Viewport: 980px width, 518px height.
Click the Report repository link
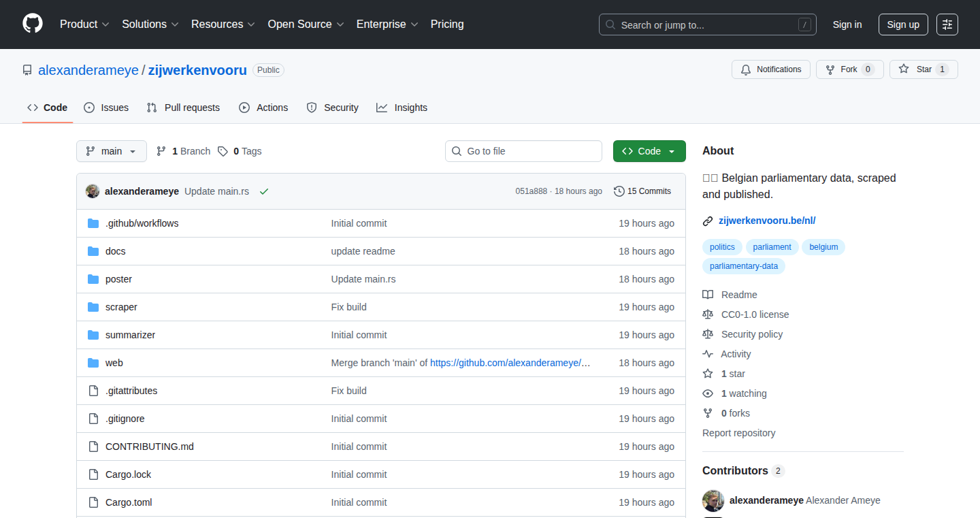pos(739,433)
